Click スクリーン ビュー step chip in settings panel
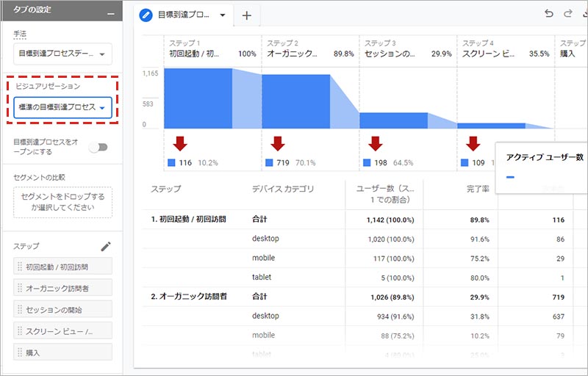The width and height of the screenshot is (588, 376). click(x=62, y=330)
